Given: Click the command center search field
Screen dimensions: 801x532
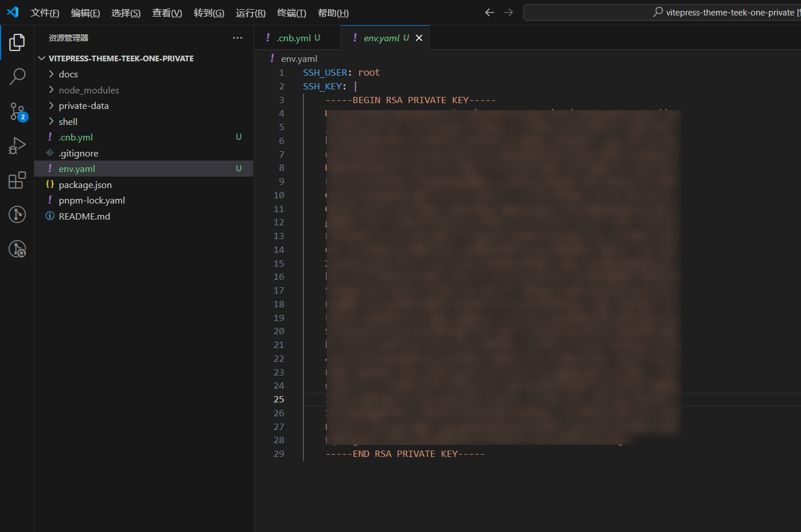Looking at the screenshot, I should [x=662, y=12].
